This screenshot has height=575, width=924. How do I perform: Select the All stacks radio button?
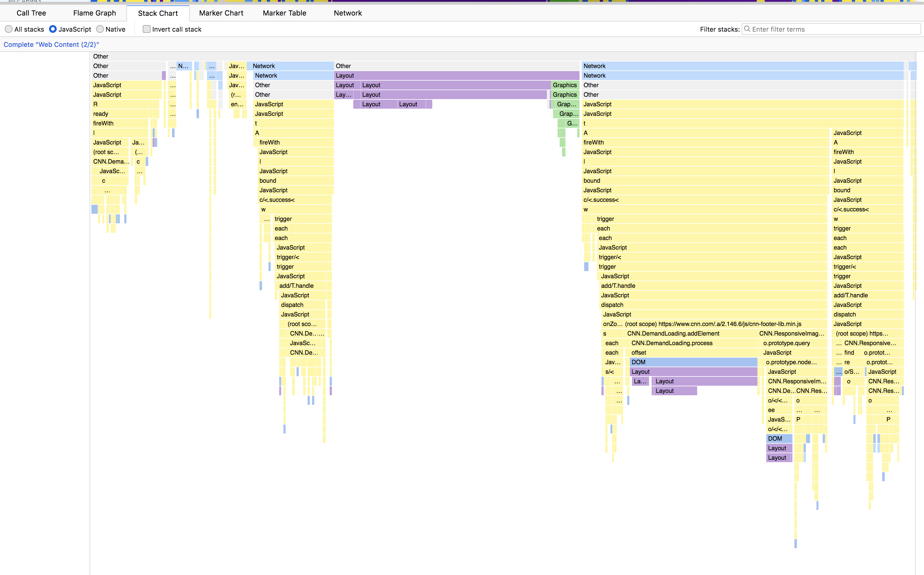tap(8, 29)
